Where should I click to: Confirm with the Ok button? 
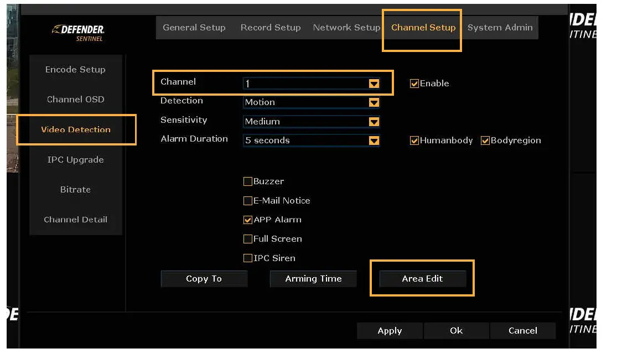457,331
